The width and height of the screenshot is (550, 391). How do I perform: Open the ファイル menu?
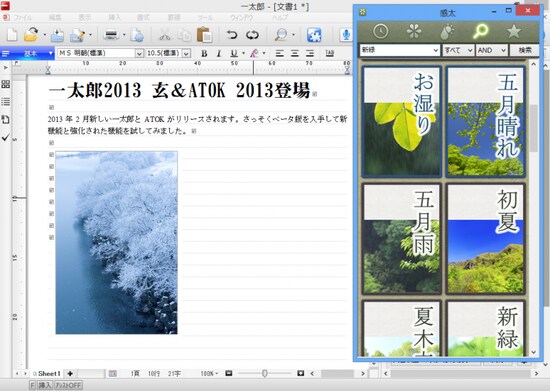[23, 17]
